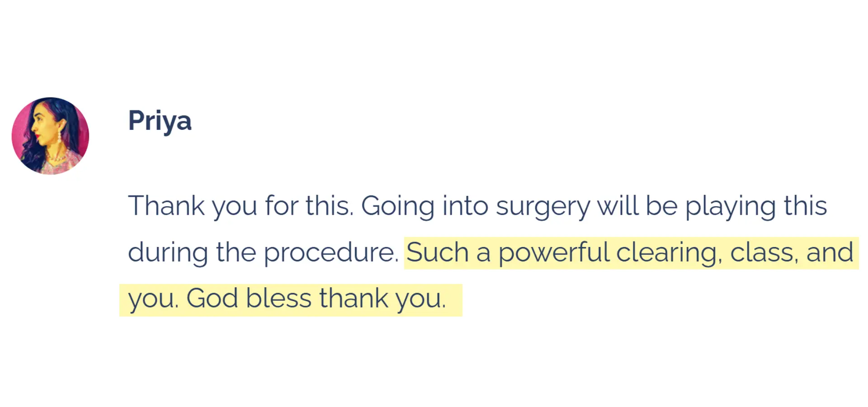The height and width of the screenshot is (407, 868).
Task: Click the word "Going" in the first line
Action: 397,207
